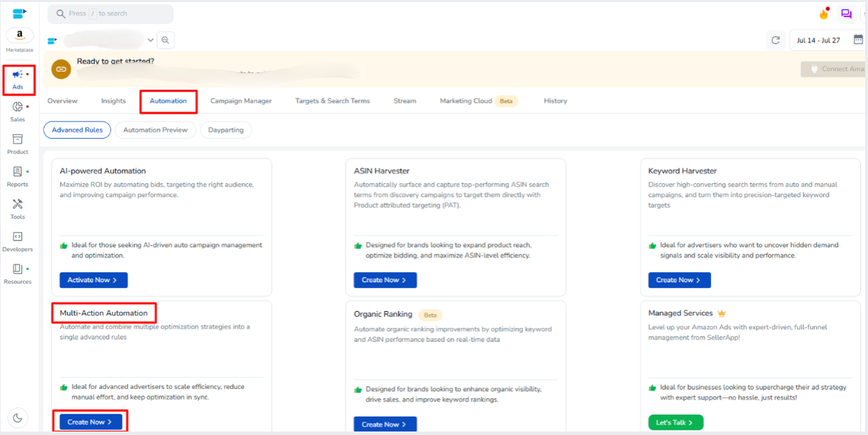Select the Dayparting pill option
The image size is (868, 435).
(225, 130)
